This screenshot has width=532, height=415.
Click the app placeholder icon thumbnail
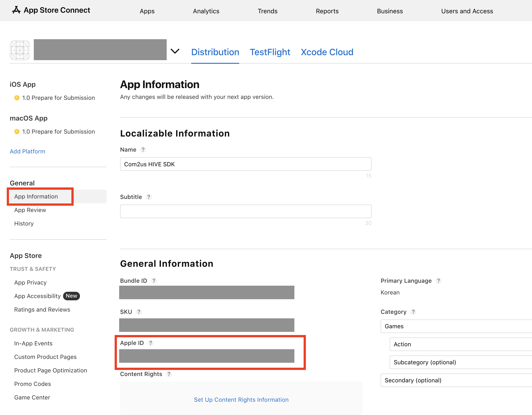click(20, 50)
